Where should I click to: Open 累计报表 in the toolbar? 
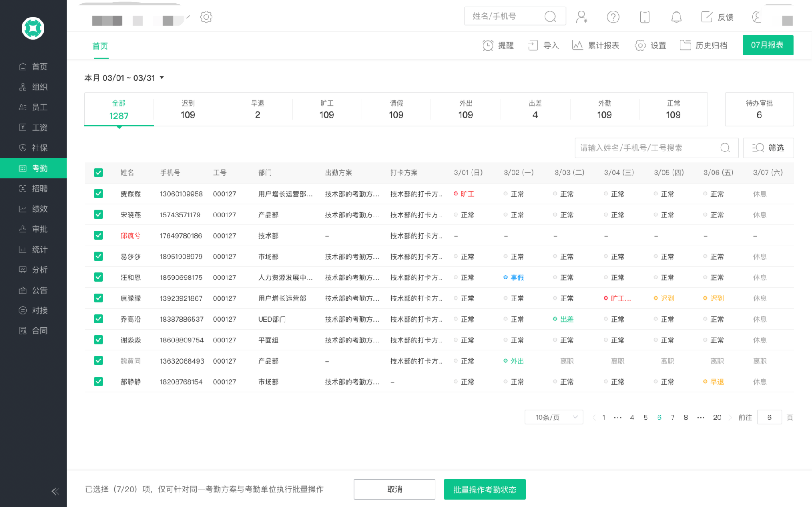coord(596,45)
